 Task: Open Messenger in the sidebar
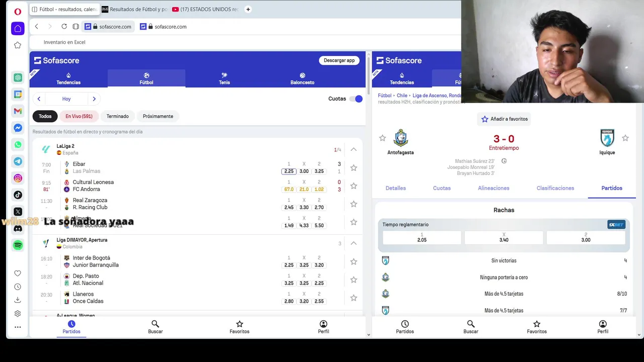coord(18,128)
